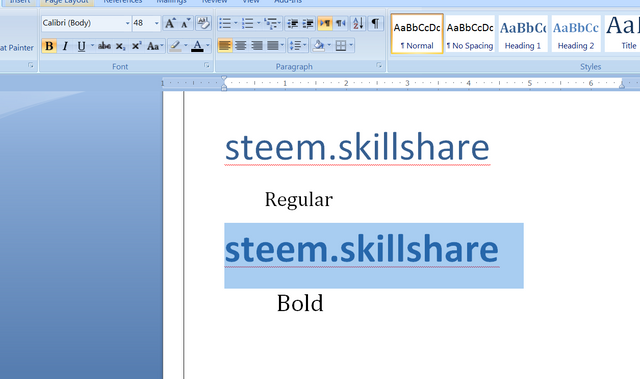The width and height of the screenshot is (640, 379).
Task: Open borders dropdown arrow
Action: point(351,45)
